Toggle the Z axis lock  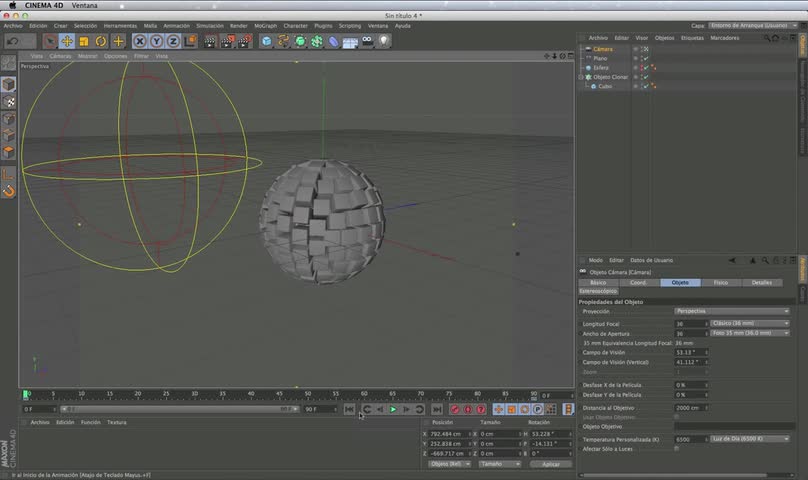click(174, 41)
